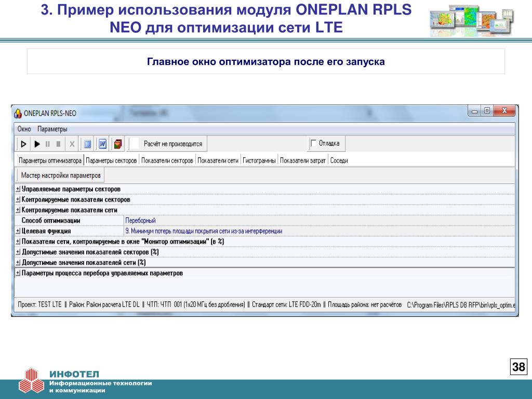Click 'Площадь района: нет расчётов' status entry
The width and height of the screenshot is (532, 399).
point(365,304)
